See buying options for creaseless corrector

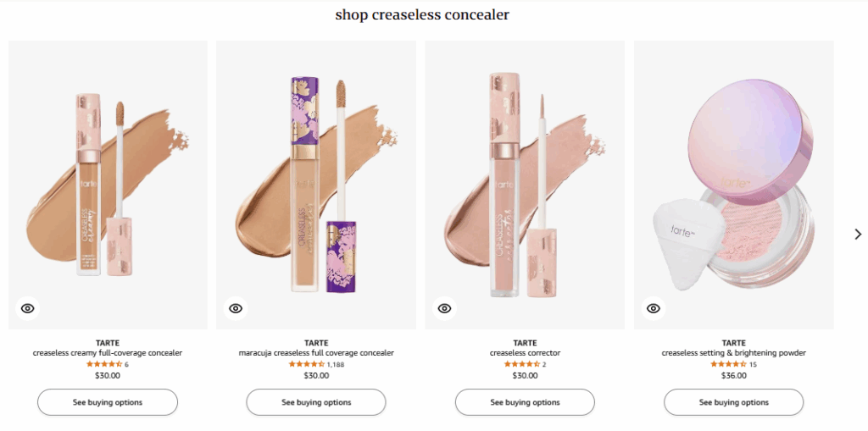point(525,402)
